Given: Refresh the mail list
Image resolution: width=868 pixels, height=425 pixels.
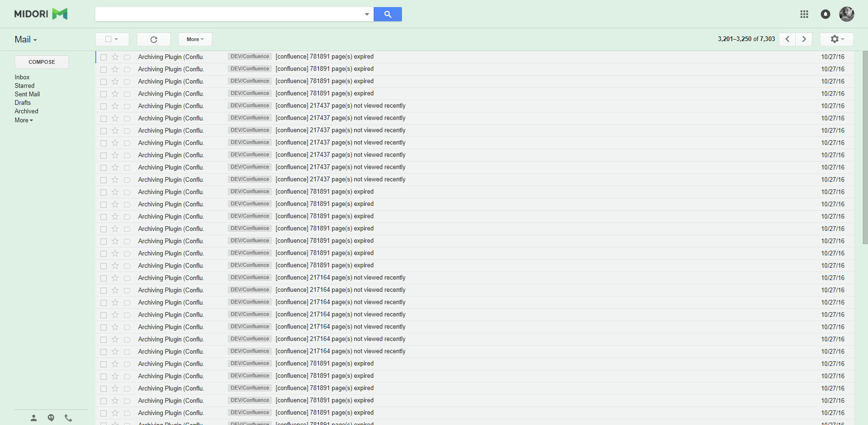Looking at the screenshot, I should tap(154, 39).
